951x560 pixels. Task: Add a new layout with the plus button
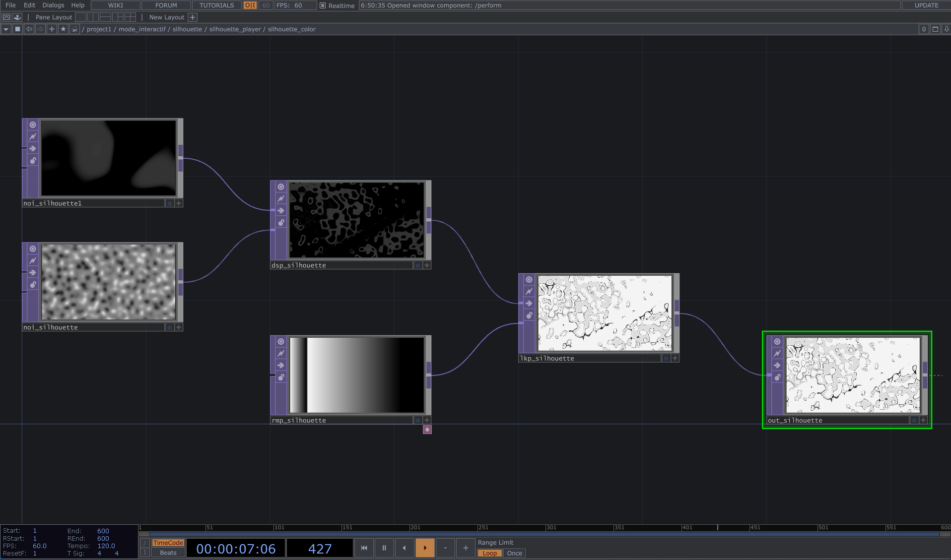(x=193, y=17)
